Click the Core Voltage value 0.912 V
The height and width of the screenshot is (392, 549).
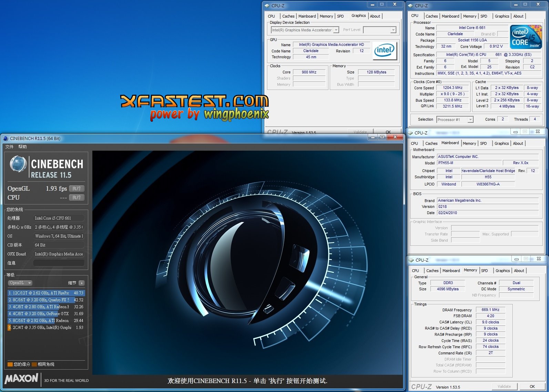(496, 47)
